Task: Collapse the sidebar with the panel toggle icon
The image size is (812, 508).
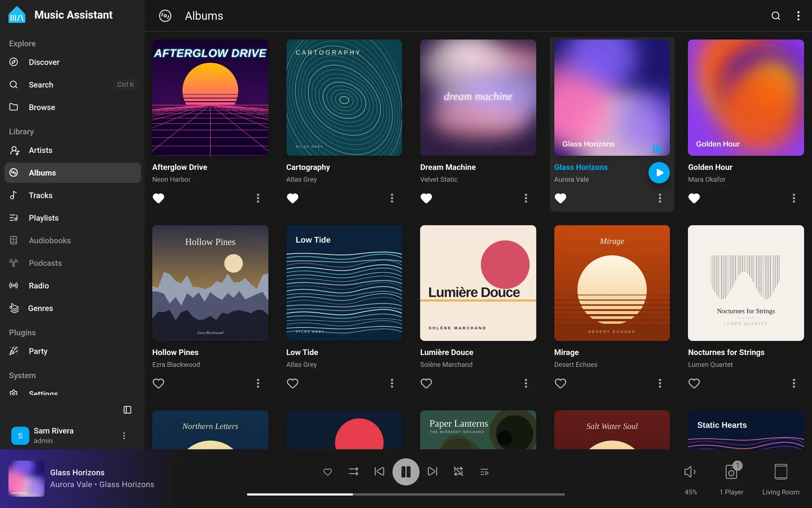Action: [127, 410]
